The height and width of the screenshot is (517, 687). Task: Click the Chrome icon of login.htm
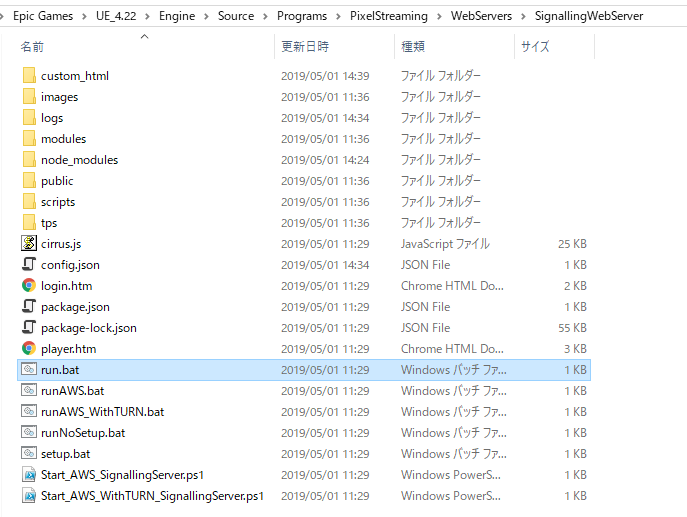click(29, 285)
